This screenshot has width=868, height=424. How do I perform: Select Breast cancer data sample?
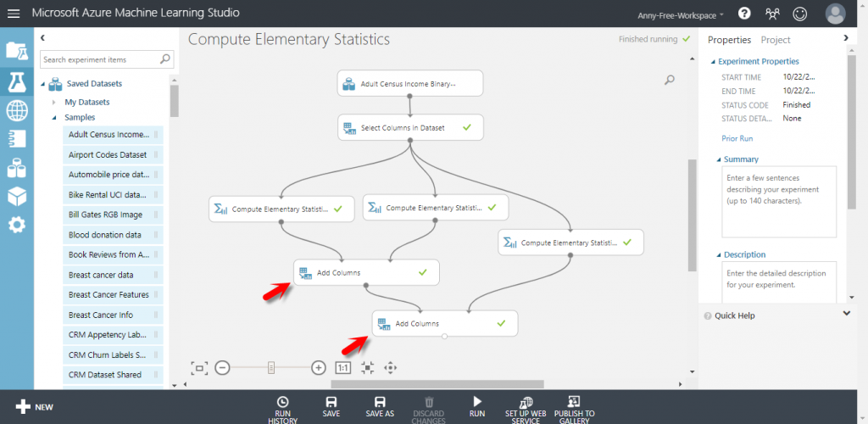[x=113, y=275]
